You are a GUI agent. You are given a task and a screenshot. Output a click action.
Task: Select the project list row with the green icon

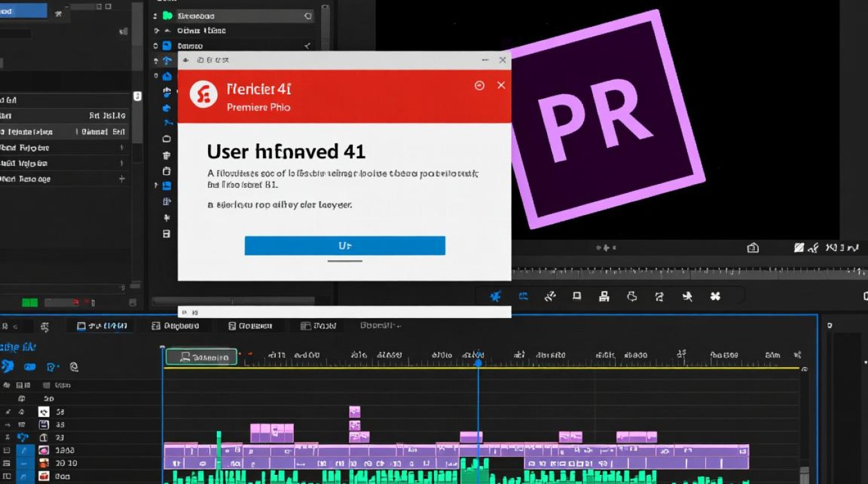point(234,16)
